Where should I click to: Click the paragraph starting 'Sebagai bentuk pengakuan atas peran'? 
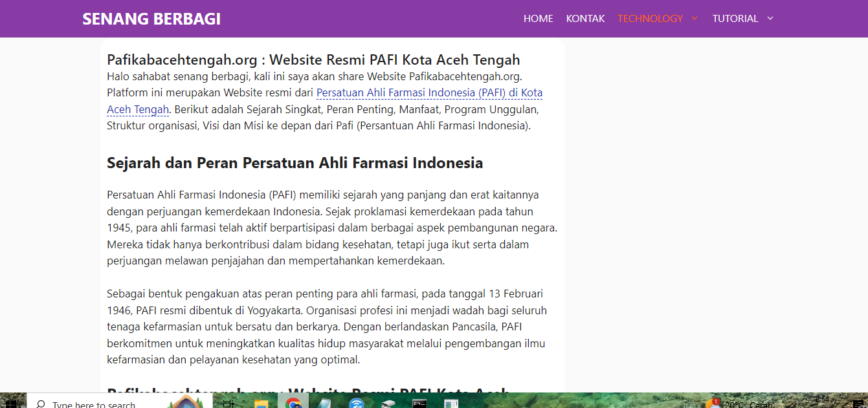coord(327,327)
